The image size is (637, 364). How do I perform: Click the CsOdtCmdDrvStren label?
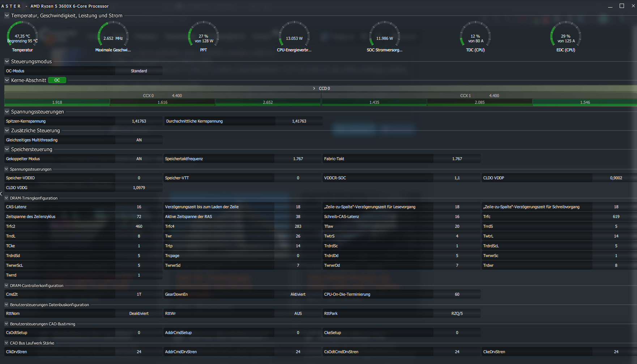[x=341, y=352]
